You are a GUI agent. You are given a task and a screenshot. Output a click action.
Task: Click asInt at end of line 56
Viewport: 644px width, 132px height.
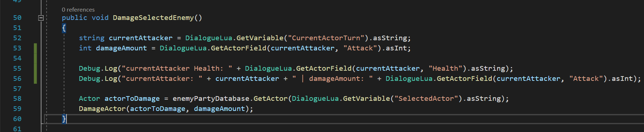(622, 79)
